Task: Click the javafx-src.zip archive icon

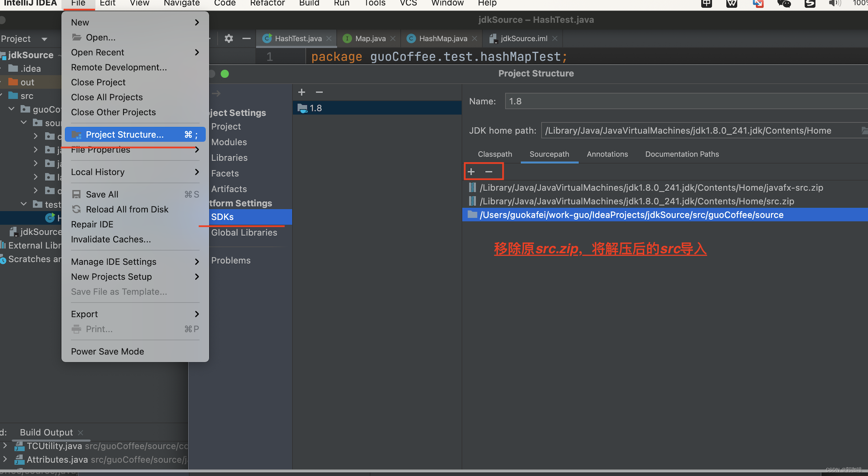Action: click(472, 188)
